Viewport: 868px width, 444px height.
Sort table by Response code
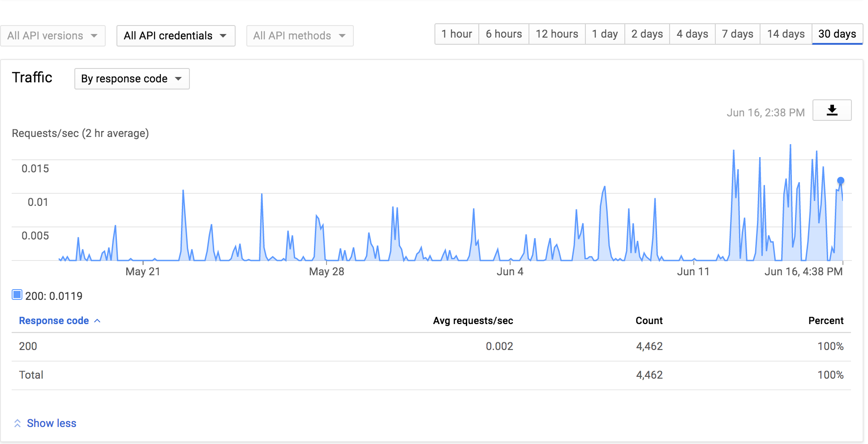(x=54, y=320)
